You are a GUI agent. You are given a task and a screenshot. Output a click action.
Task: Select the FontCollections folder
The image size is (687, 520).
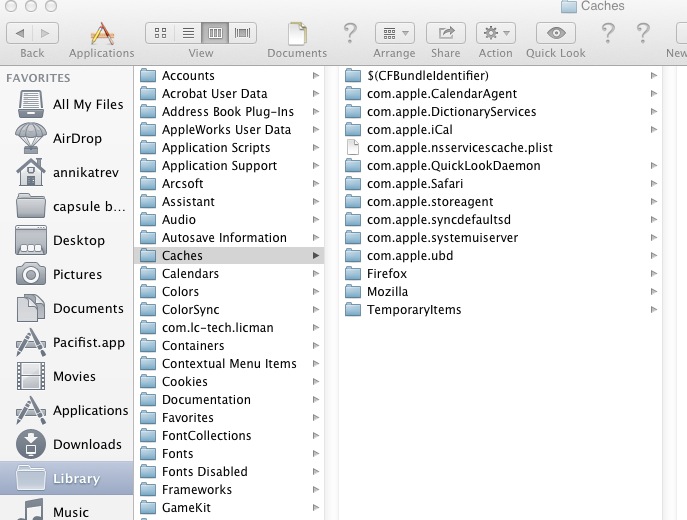click(229, 435)
